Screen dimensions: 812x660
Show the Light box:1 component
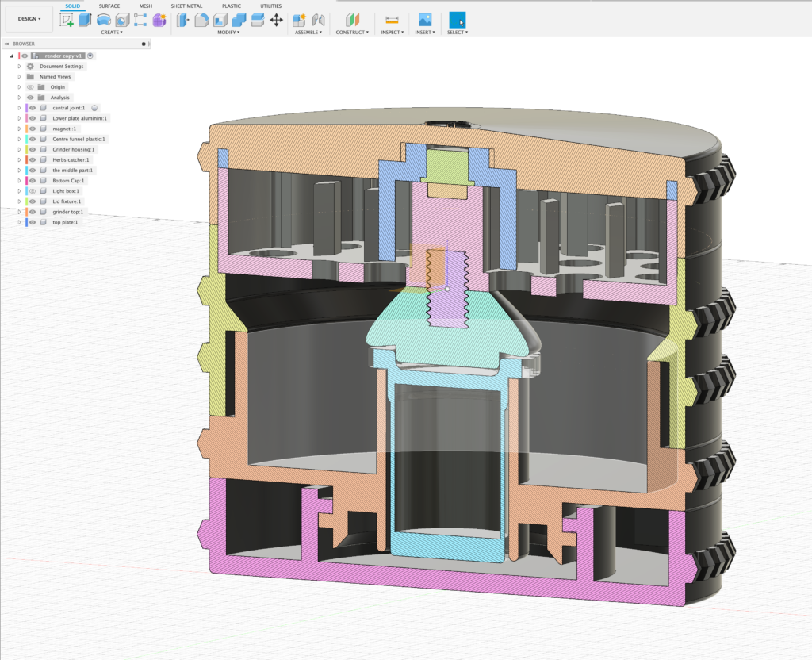(33, 191)
